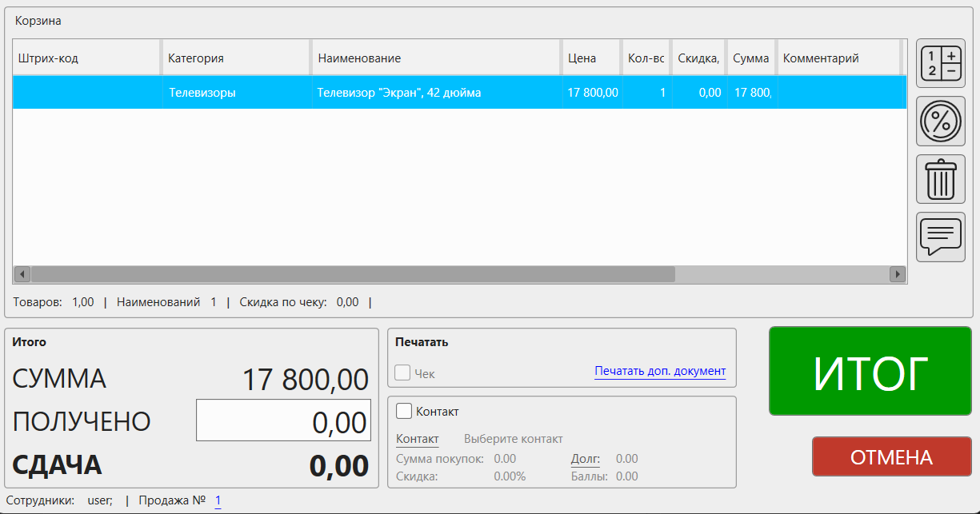Toggle the Чек print checkbox
This screenshot has width=980, height=514.
tap(403, 373)
